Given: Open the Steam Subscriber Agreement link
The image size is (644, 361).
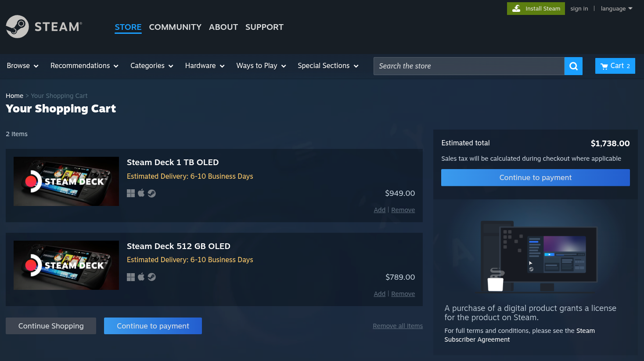Looking at the screenshot, I should coord(520,335).
